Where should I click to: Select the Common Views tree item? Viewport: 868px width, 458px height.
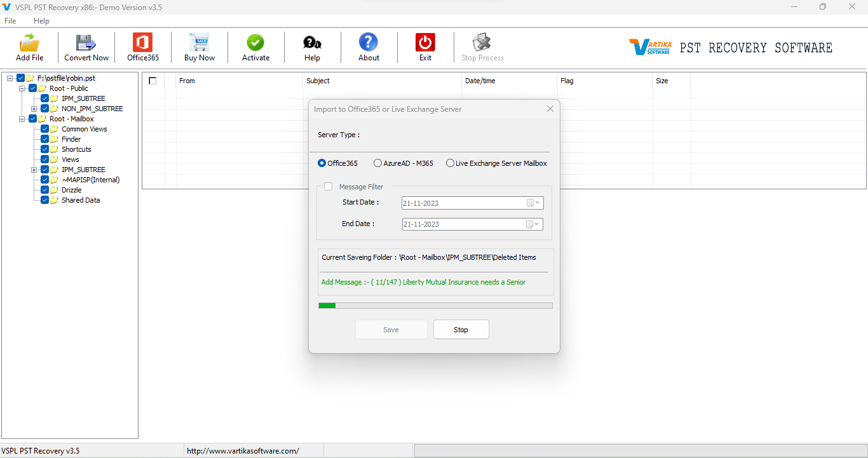coord(85,129)
